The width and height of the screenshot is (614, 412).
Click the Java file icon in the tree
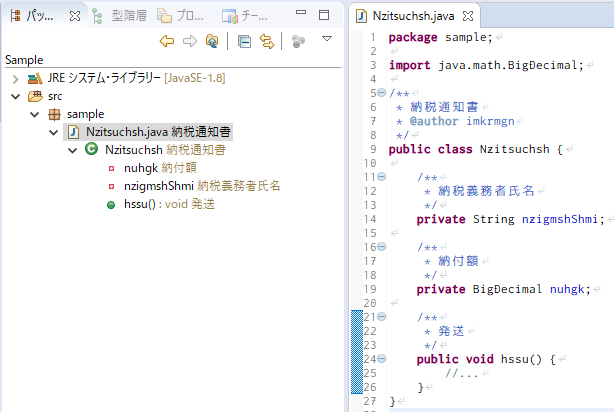pyautogui.click(x=73, y=132)
